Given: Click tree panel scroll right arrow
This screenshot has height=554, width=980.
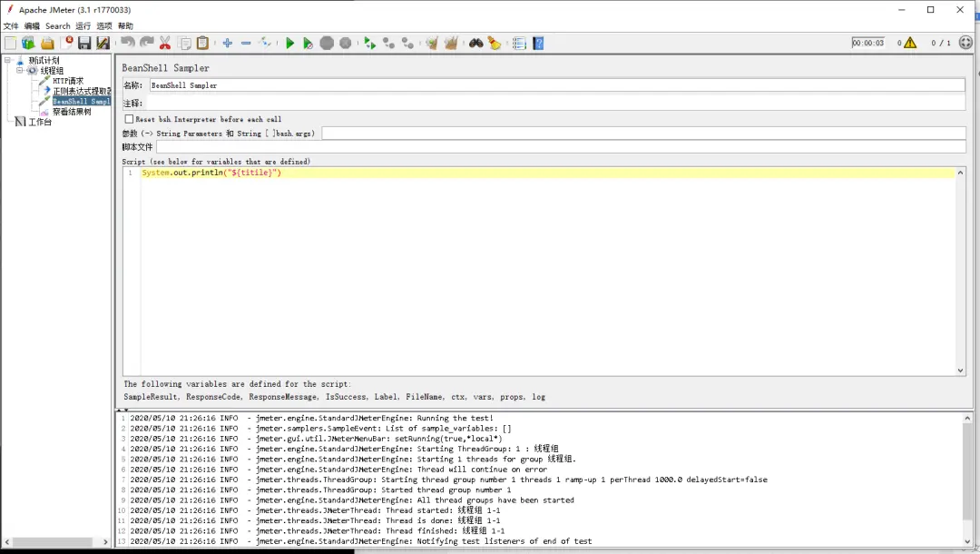Looking at the screenshot, I should click(x=105, y=541).
